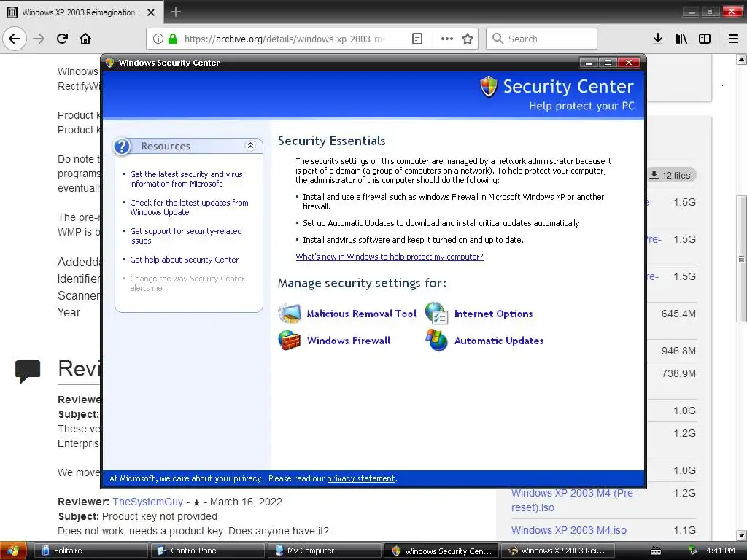Screen dimensions: 747x560
Task: Click the Malicious Removal Tool icon
Action: coord(290,314)
